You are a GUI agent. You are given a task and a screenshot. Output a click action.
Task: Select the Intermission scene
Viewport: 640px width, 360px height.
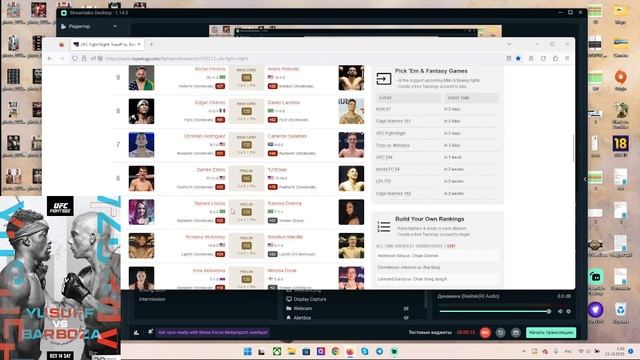pos(152,299)
